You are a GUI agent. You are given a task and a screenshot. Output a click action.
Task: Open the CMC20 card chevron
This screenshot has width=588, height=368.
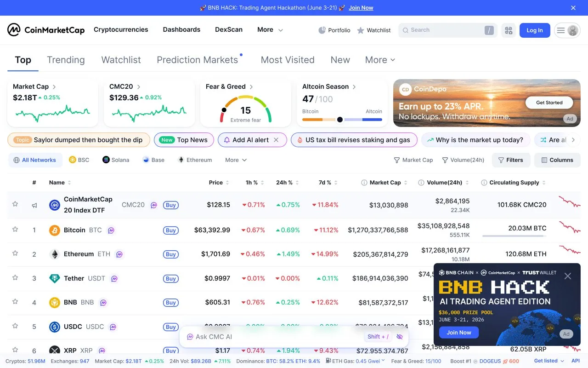point(139,86)
